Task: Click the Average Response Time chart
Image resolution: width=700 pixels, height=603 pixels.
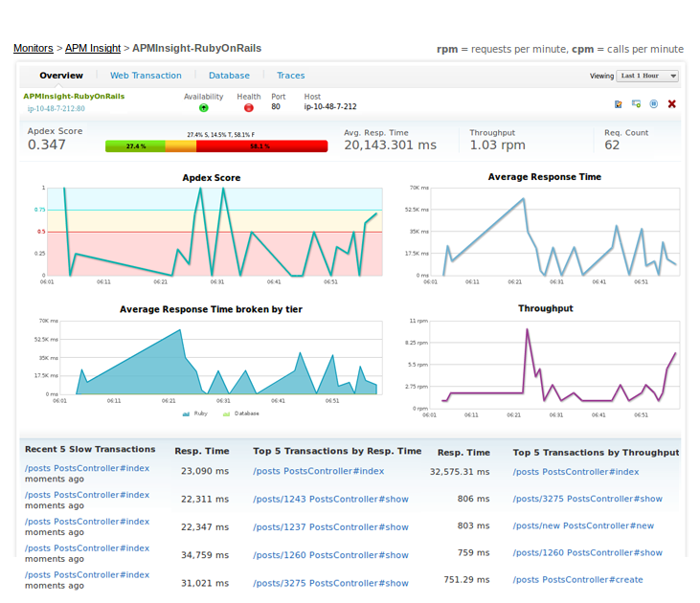Action: (554, 232)
